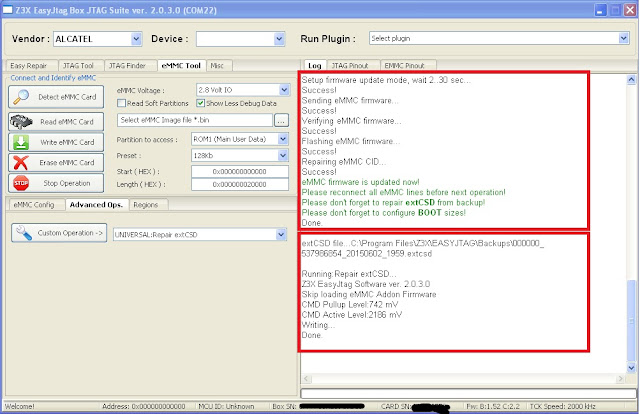This screenshot has width=640, height=414.
Task: Select the Advanced Ops. tab
Action: pos(96,205)
